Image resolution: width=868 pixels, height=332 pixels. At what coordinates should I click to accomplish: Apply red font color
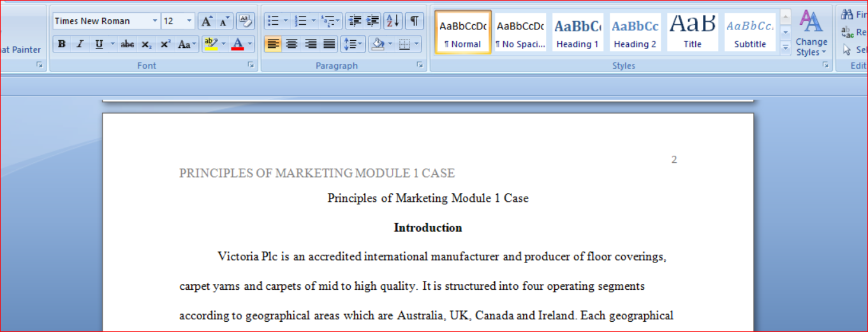237,44
